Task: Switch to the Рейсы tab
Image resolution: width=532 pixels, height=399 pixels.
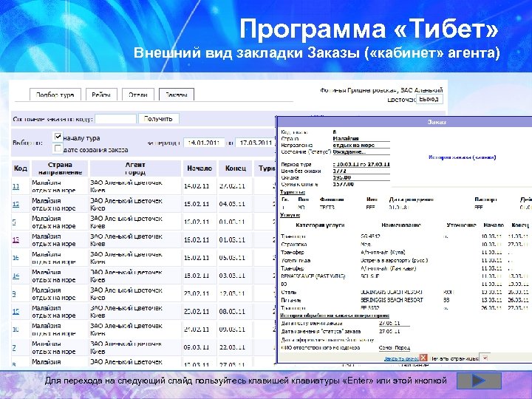Action: [x=101, y=95]
